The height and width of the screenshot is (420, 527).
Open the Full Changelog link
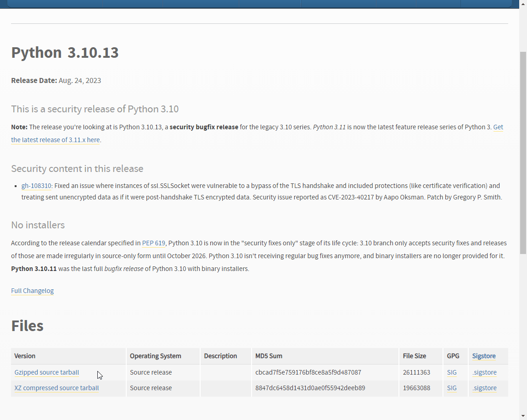click(32, 291)
